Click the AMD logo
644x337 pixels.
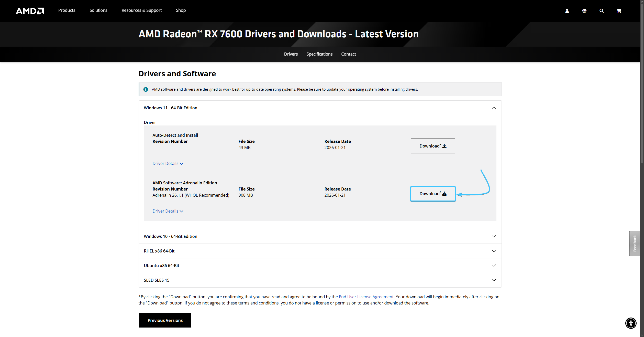pyautogui.click(x=30, y=11)
